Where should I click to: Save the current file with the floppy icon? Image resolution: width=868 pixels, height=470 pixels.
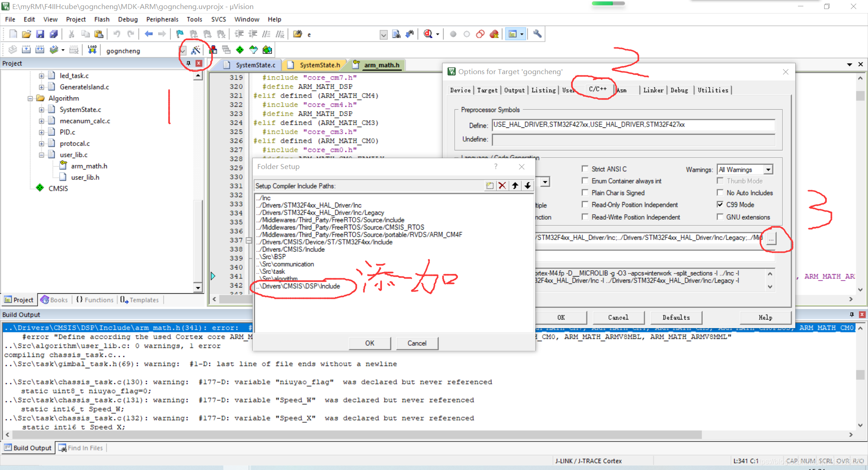(x=40, y=34)
